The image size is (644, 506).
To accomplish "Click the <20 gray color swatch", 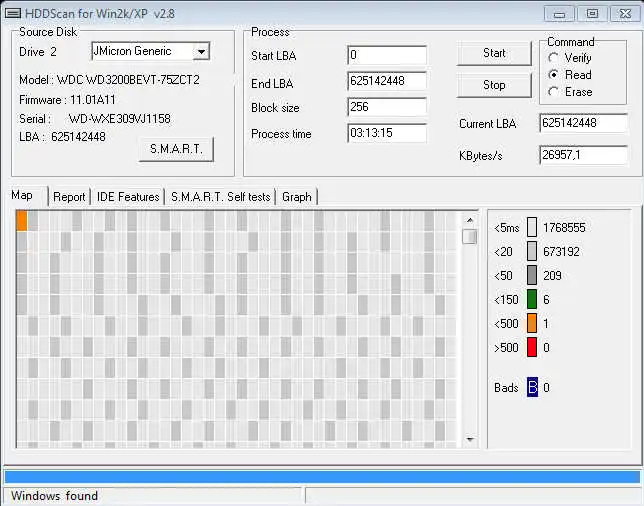I will coord(532,251).
